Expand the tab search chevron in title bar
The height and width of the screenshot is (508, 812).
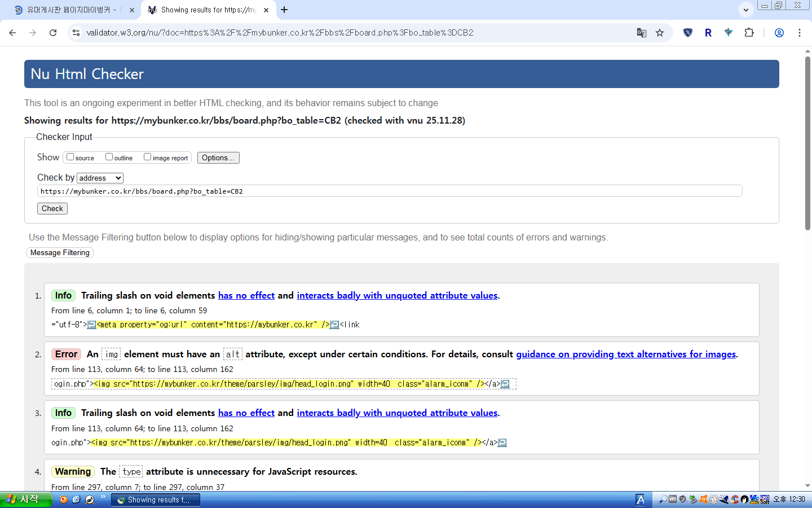[745, 10]
